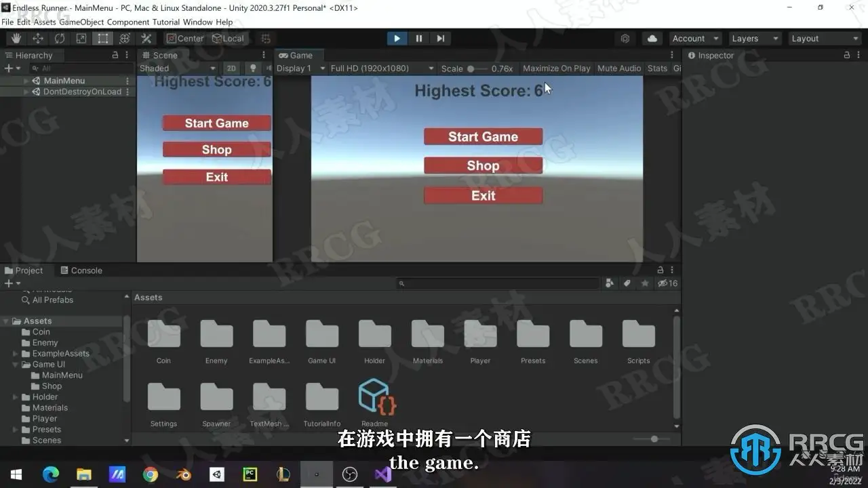Open the cloud services icon
The image size is (868, 488).
(652, 39)
